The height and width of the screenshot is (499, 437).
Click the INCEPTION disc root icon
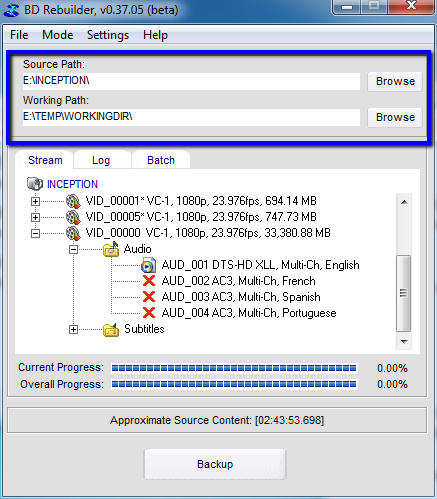35,184
